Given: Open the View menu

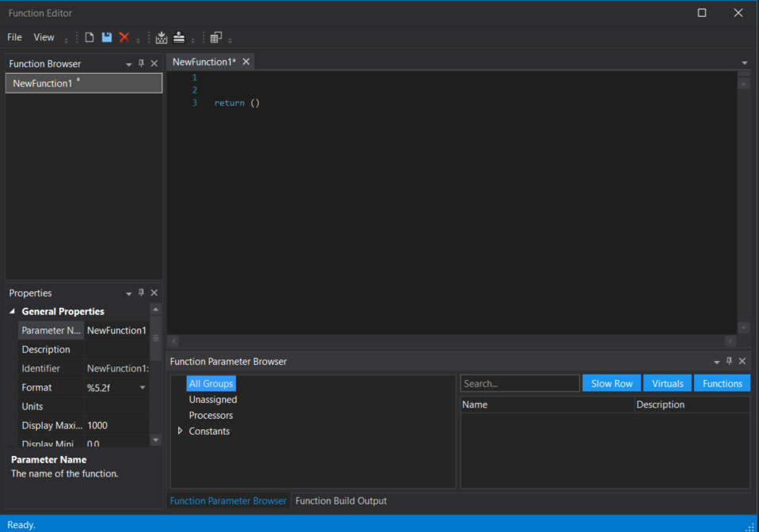Looking at the screenshot, I should [44, 37].
